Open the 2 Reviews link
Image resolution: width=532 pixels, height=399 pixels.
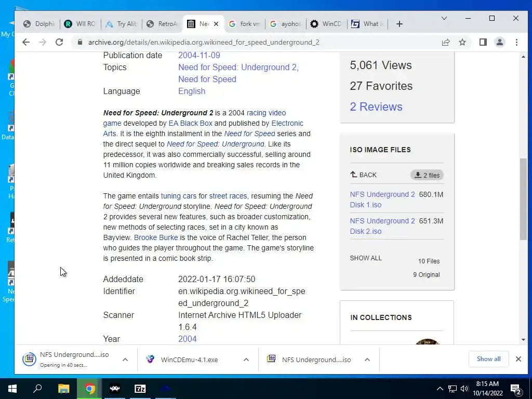click(x=376, y=107)
